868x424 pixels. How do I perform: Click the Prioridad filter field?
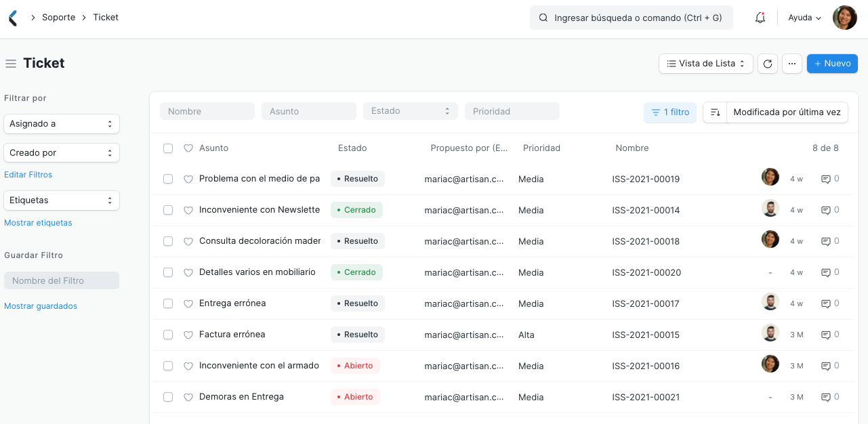[x=512, y=111]
